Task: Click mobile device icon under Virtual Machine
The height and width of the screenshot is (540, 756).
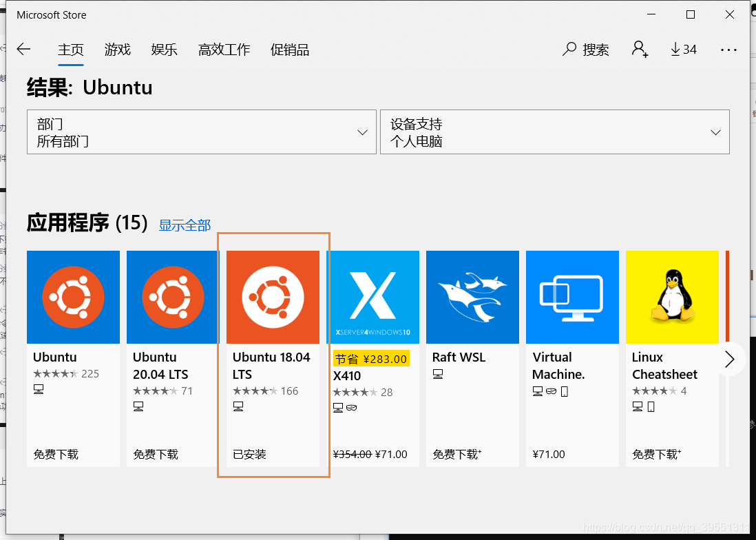Action: tap(565, 391)
